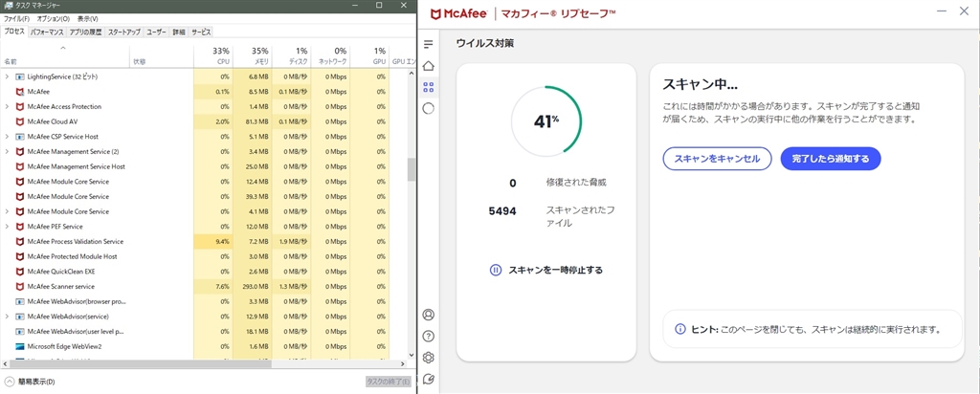
Task: Switch to 詳細 tab
Action: (x=179, y=32)
